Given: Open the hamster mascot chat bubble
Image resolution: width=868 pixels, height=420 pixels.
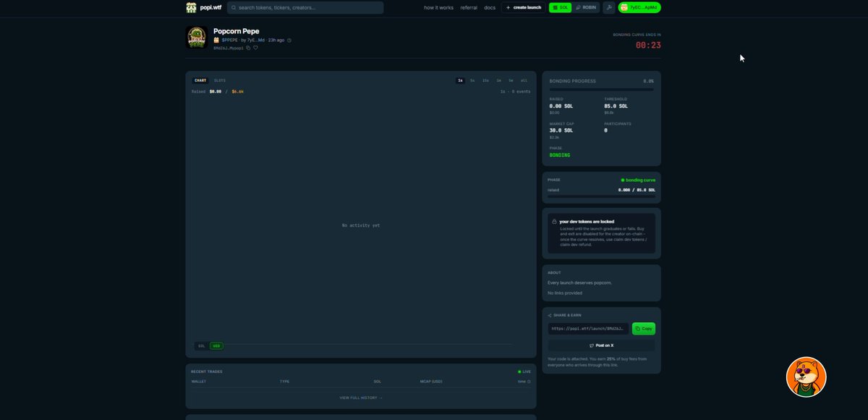Looking at the screenshot, I should tap(807, 377).
